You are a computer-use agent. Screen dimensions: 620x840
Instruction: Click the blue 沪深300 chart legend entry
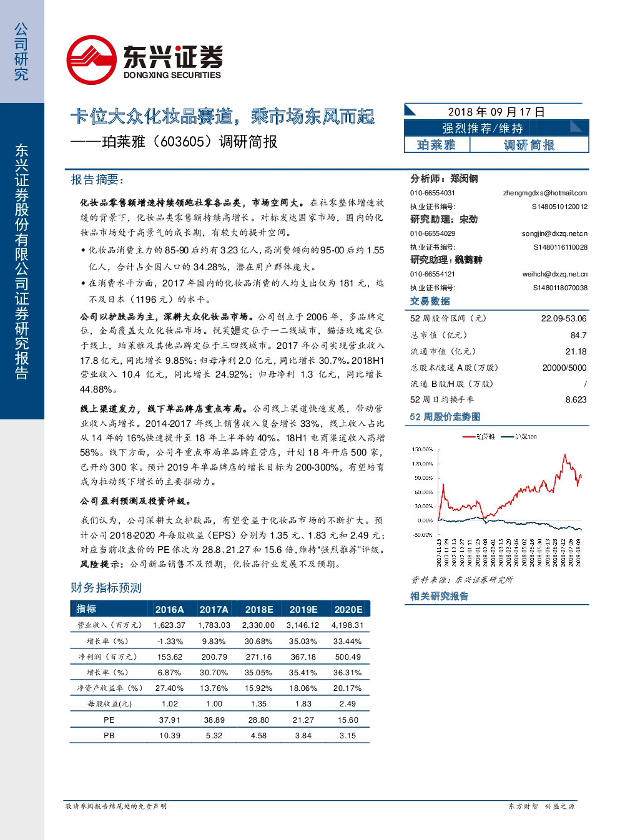pos(519,437)
